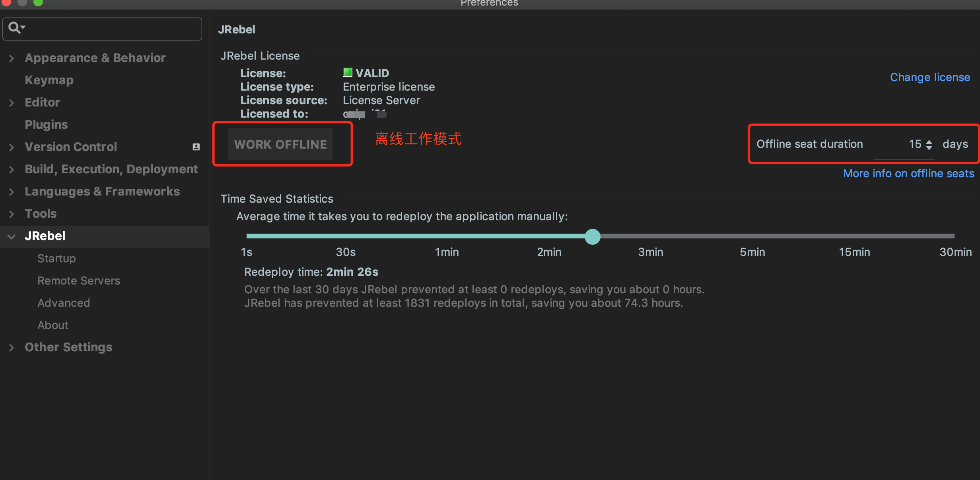The width and height of the screenshot is (980, 480).
Task: Click the Change license link
Action: click(x=930, y=77)
